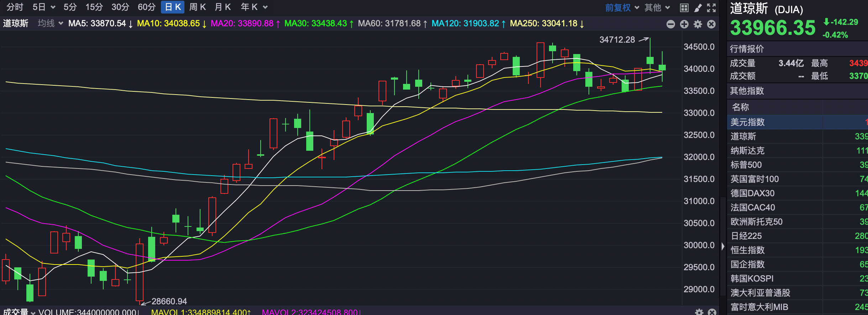Image resolution: width=868 pixels, height=315 pixels.
Task: Click the MA250: 33041.18 label
Action: [547, 23]
